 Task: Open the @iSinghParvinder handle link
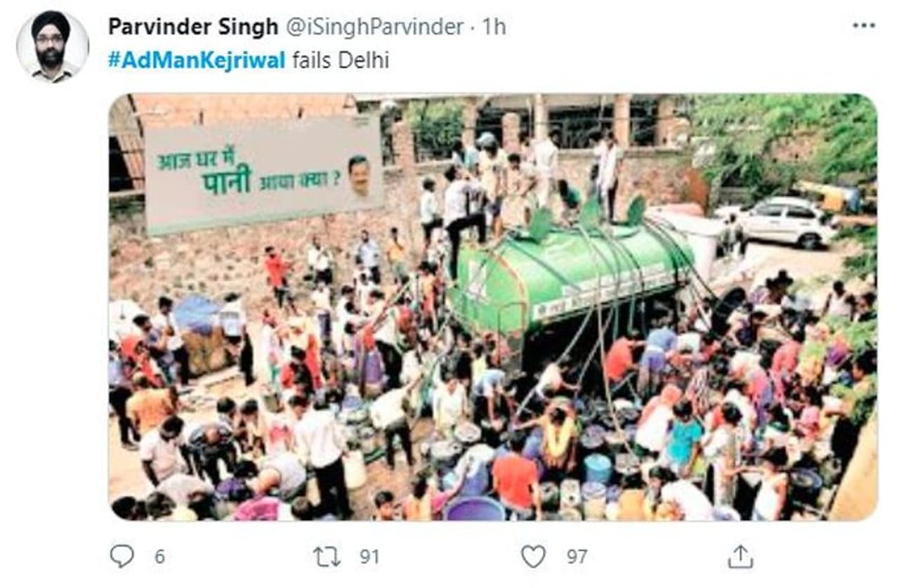[374, 27]
